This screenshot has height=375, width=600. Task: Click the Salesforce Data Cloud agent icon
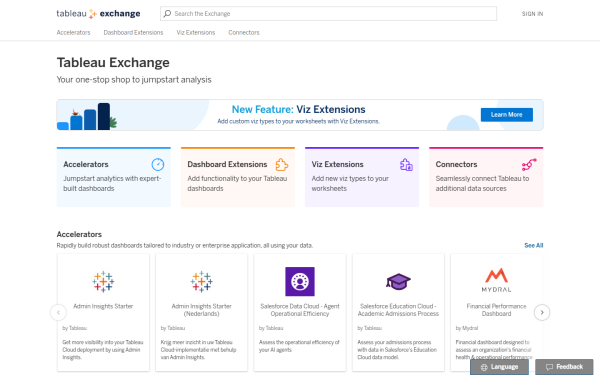[x=300, y=282]
